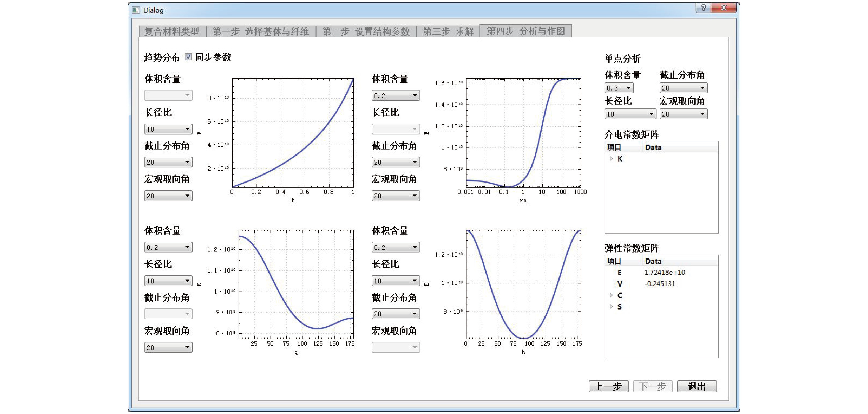This screenshot has height=414, width=868.
Task: Switch to 第三步 求解 tab
Action: (448, 31)
